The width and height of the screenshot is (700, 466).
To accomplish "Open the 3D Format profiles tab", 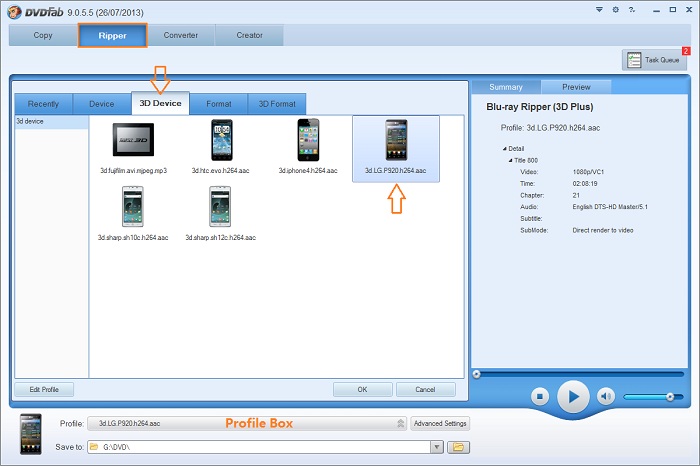I will (x=277, y=104).
